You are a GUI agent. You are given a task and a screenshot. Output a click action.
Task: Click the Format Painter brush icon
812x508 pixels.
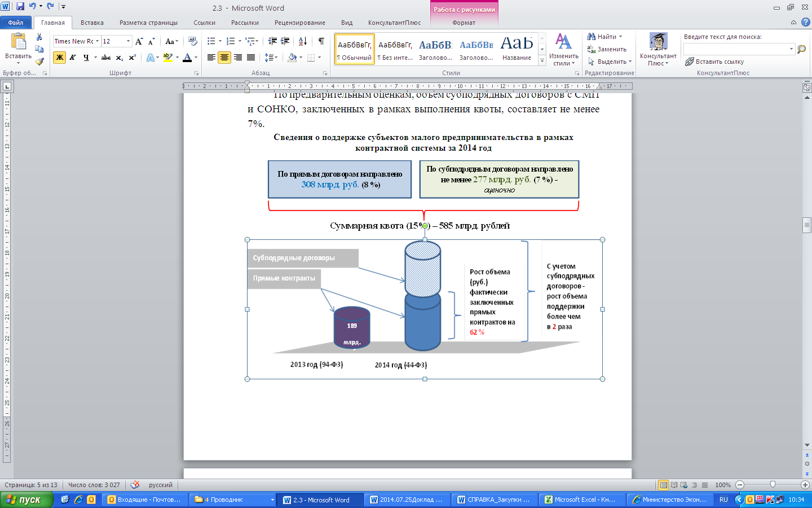point(39,62)
